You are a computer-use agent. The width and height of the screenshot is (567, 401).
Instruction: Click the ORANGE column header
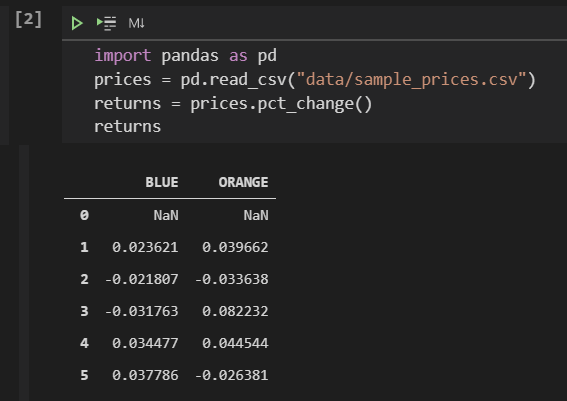(x=243, y=182)
